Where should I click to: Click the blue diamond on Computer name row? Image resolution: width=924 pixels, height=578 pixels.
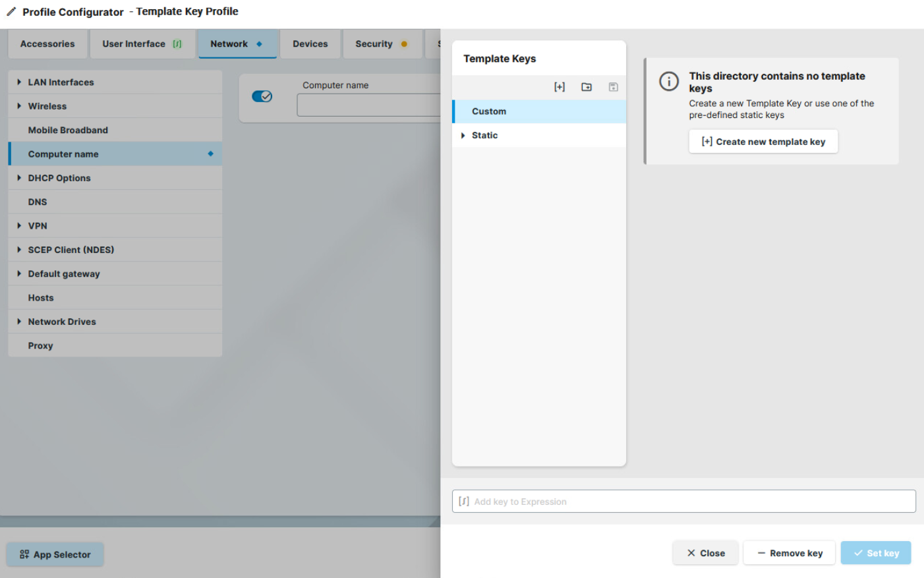210,154
